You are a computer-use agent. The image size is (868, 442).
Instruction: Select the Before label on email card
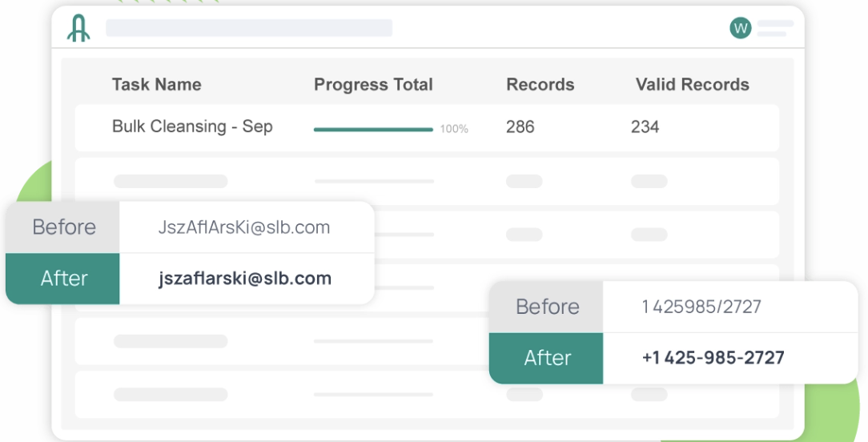pos(64,227)
